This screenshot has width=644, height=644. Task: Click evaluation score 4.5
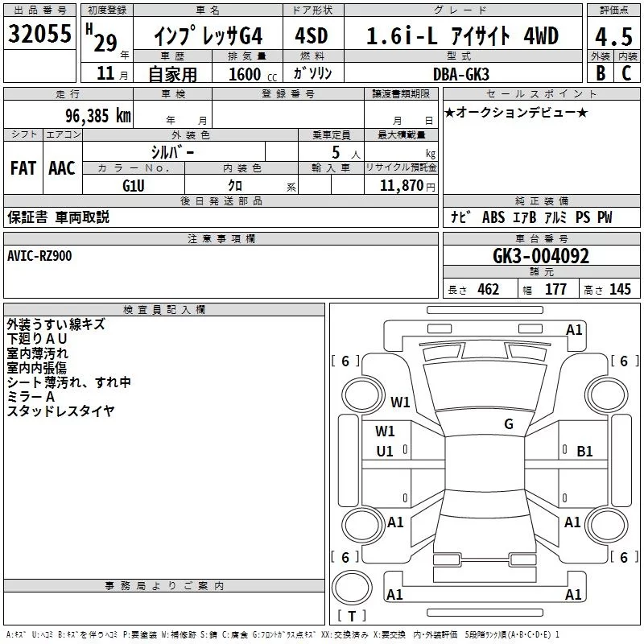[613, 36]
